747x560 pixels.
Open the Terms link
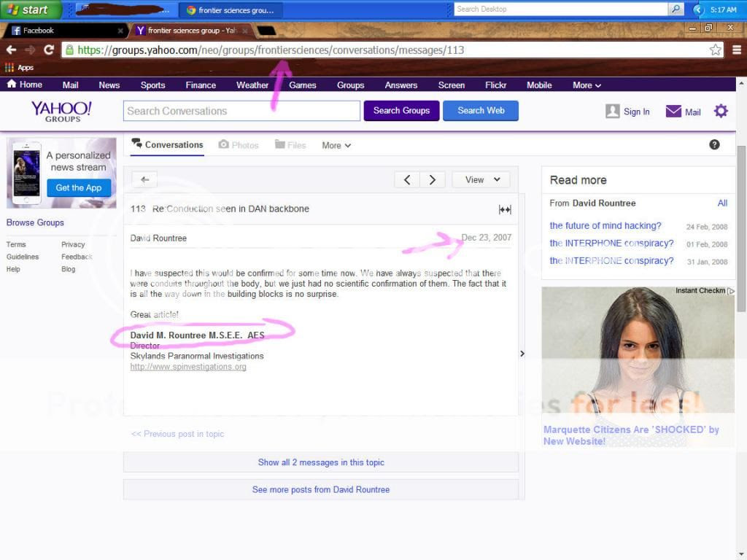[16, 244]
